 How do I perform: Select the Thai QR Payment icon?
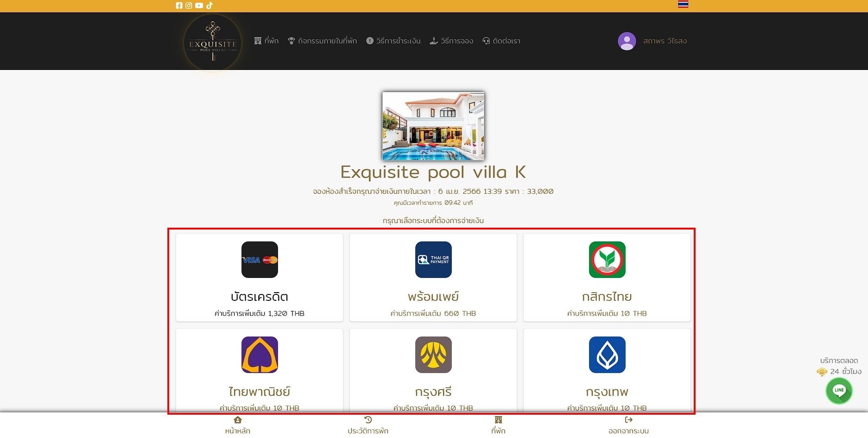point(433,260)
